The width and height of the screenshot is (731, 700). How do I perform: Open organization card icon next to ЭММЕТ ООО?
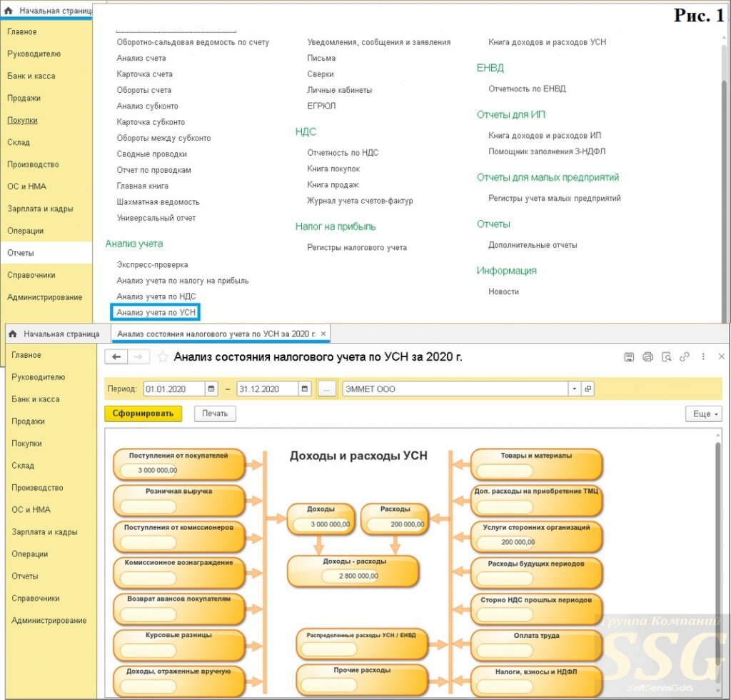click(588, 389)
